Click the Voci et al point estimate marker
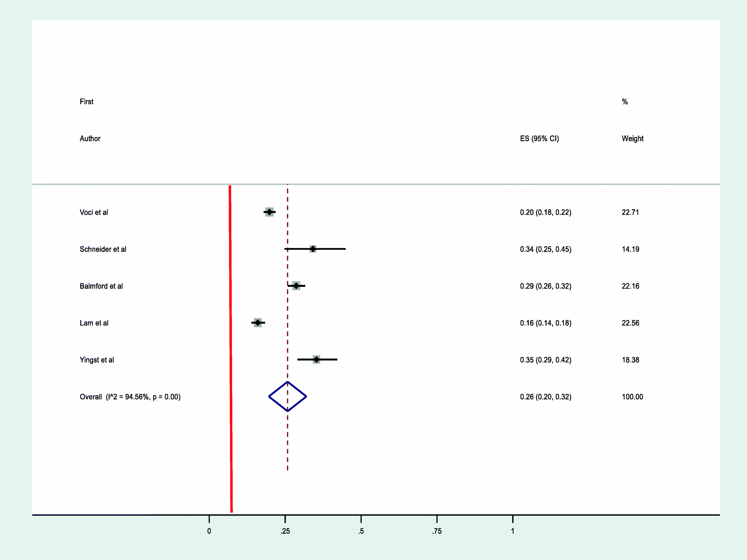The height and width of the screenshot is (560, 747). point(269,212)
